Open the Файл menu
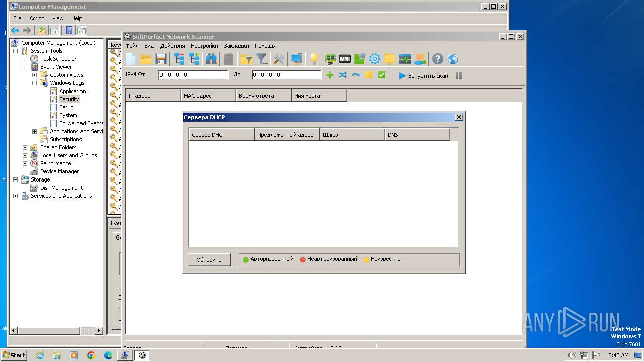This screenshot has height=362, width=644. 132,46
